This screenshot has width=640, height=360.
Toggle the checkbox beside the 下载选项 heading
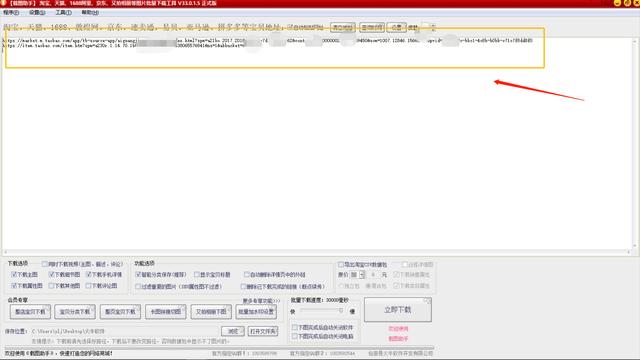click(45, 264)
